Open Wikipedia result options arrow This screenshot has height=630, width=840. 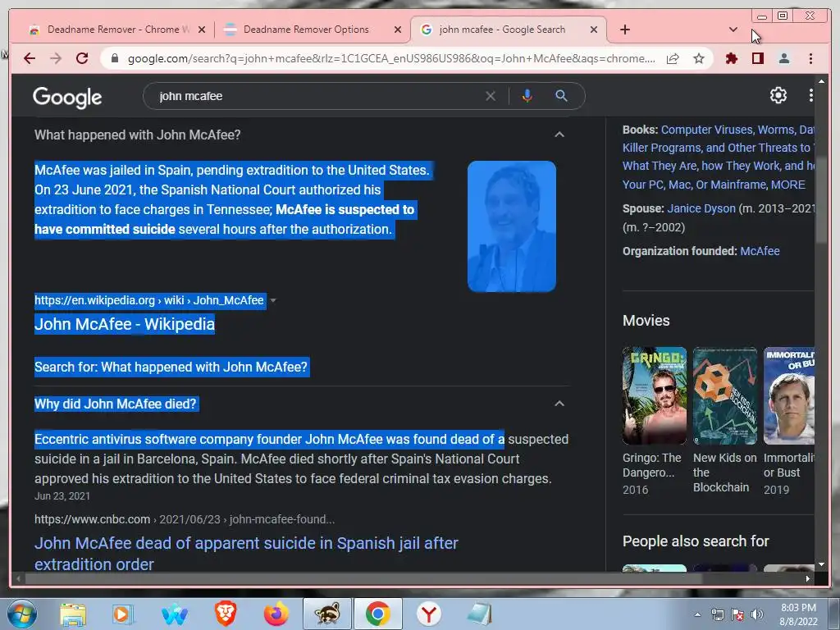pos(273,300)
